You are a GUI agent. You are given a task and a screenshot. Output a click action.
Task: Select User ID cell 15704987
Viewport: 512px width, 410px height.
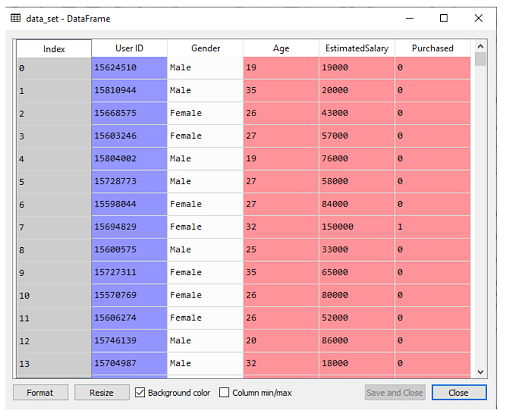click(129, 363)
